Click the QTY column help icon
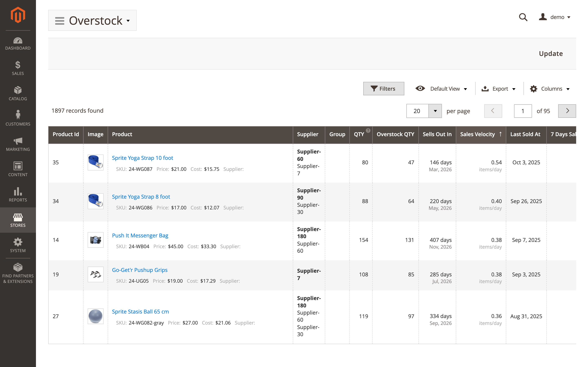Viewport: 588px width, 367px height. (x=368, y=131)
